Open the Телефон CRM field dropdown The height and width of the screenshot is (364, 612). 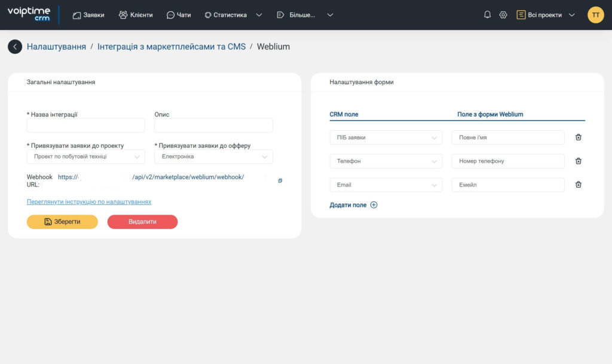click(x=386, y=161)
